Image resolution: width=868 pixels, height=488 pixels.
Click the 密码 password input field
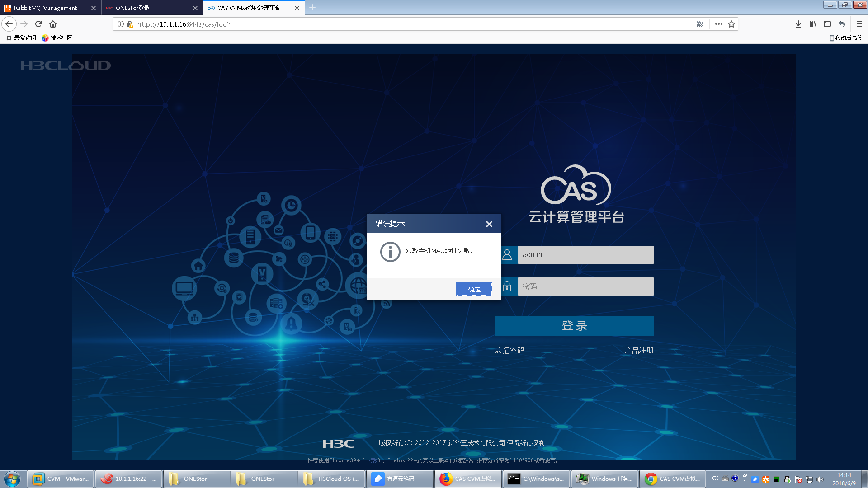585,286
